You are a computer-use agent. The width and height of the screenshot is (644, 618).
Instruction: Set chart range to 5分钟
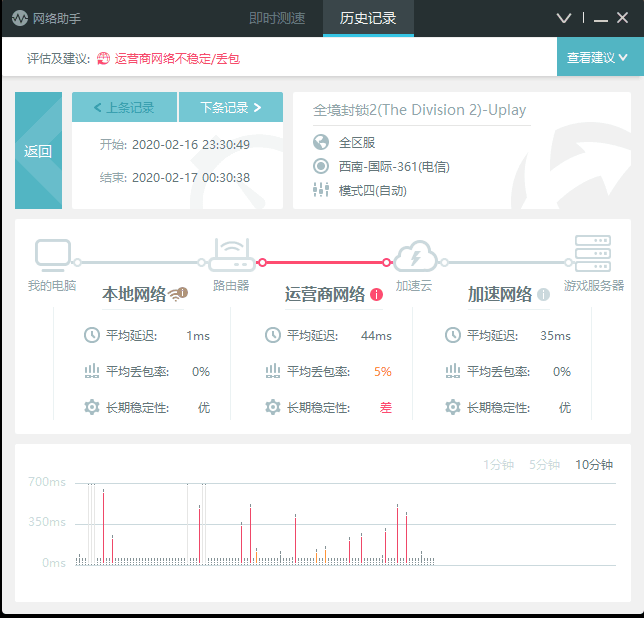pyautogui.click(x=544, y=464)
